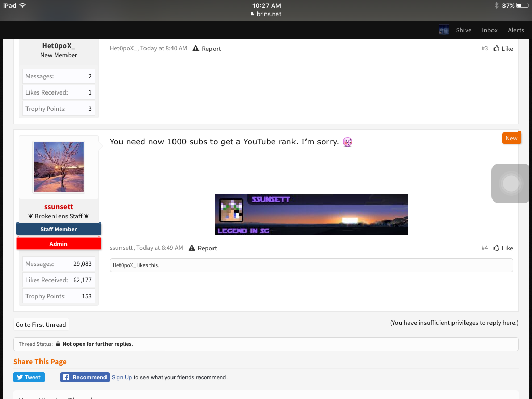Screen dimensions: 532x399
Task: Open Het0poX_ Messages count 2
Action: click(x=90, y=76)
